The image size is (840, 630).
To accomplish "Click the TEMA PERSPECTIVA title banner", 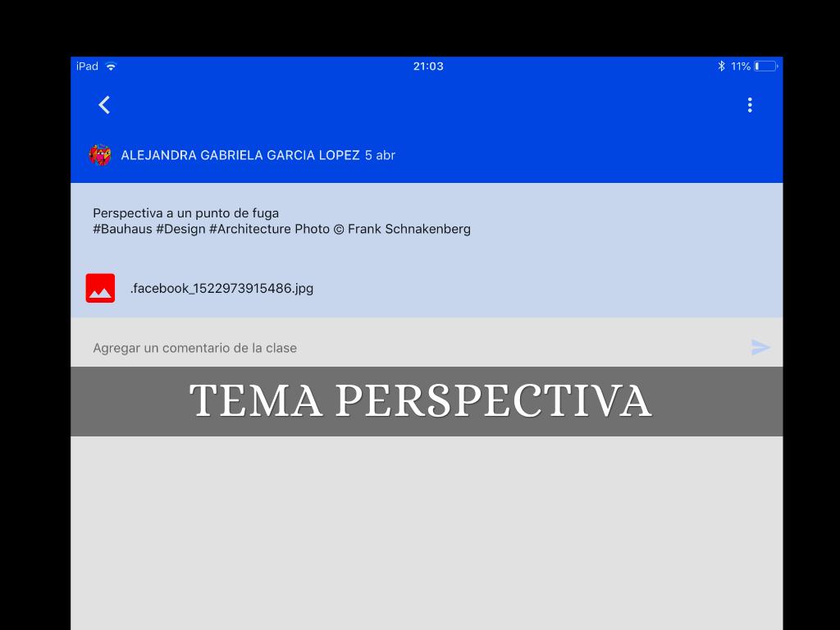I will click(420, 401).
